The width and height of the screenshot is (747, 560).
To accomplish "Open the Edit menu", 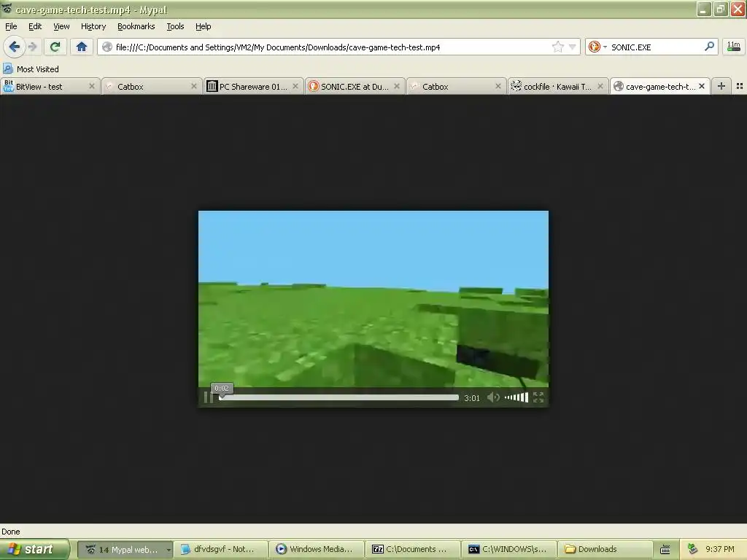I will coord(35,26).
